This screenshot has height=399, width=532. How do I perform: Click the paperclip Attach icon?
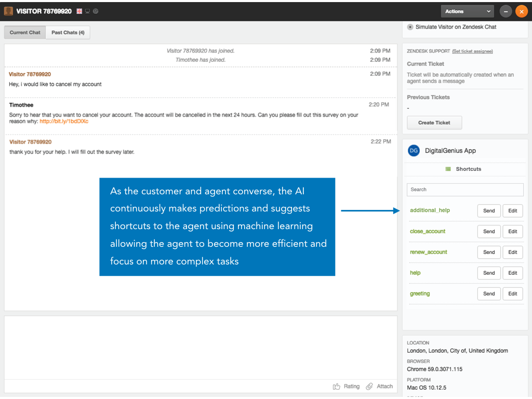pos(369,386)
